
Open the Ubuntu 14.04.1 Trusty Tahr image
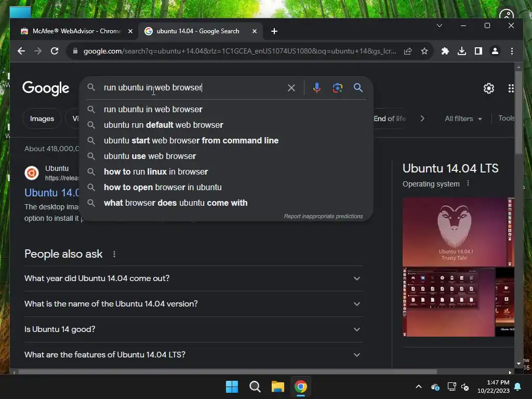[x=454, y=232]
